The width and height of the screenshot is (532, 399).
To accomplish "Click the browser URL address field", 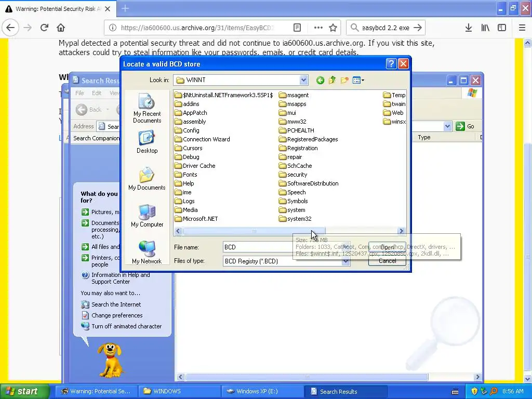I will click(198, 28).
